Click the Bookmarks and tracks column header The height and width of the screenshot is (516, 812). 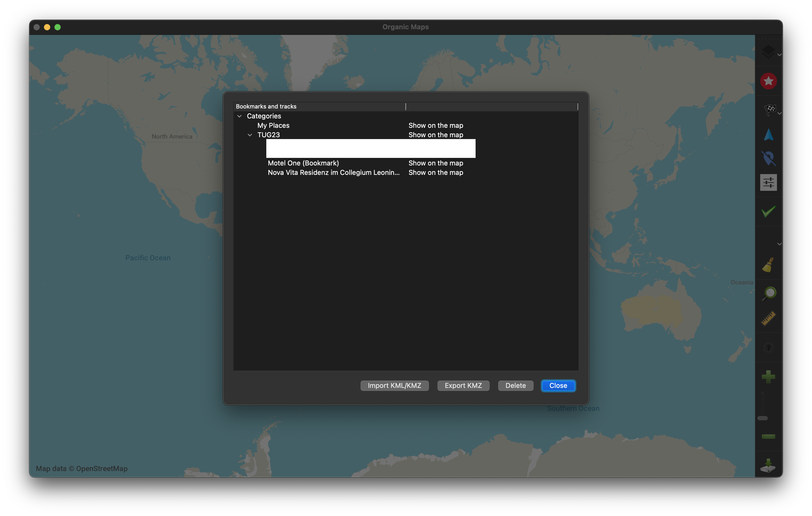266,106
